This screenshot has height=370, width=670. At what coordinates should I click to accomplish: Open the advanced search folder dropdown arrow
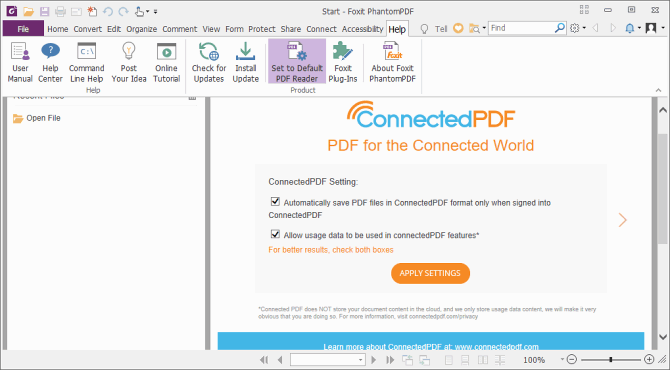pyautogui.click(x=484, y=28)
